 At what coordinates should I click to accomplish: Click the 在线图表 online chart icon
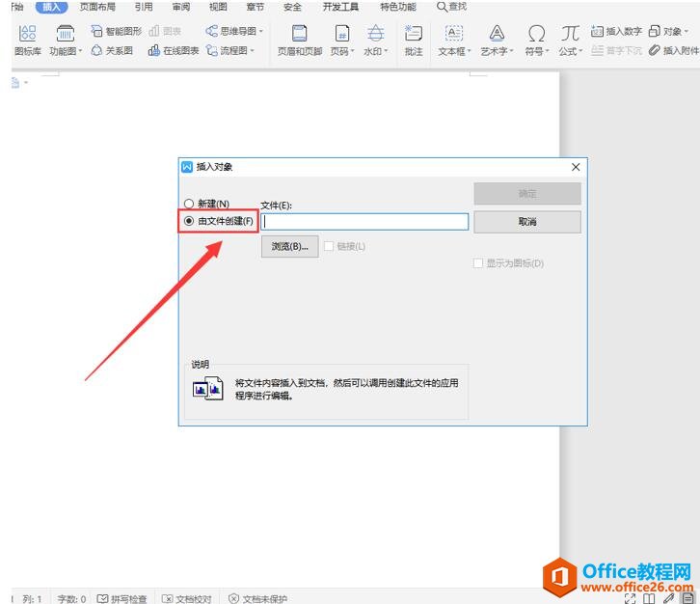(x=154, y=50)
